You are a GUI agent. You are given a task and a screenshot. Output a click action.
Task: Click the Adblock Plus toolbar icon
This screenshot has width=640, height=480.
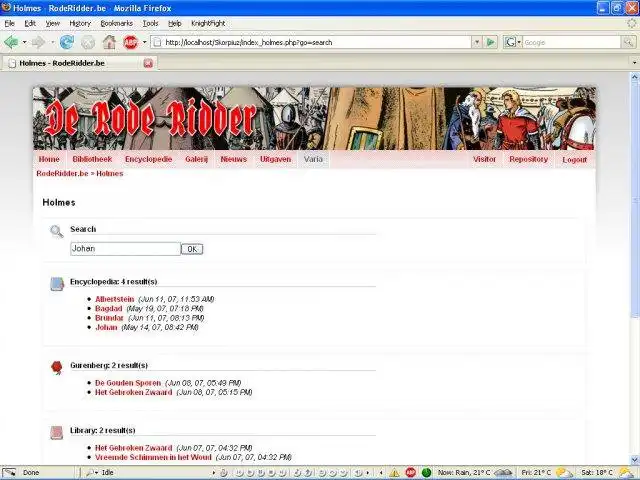130,42
